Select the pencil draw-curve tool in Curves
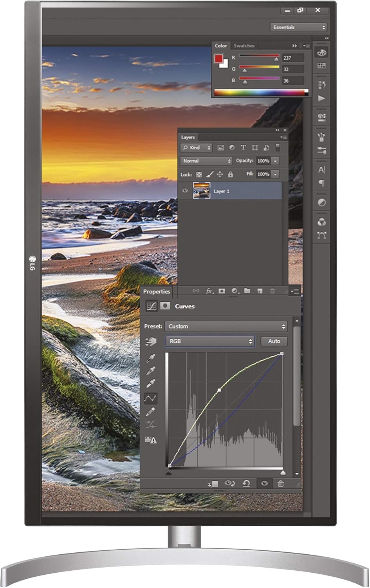 coord(150,412)
